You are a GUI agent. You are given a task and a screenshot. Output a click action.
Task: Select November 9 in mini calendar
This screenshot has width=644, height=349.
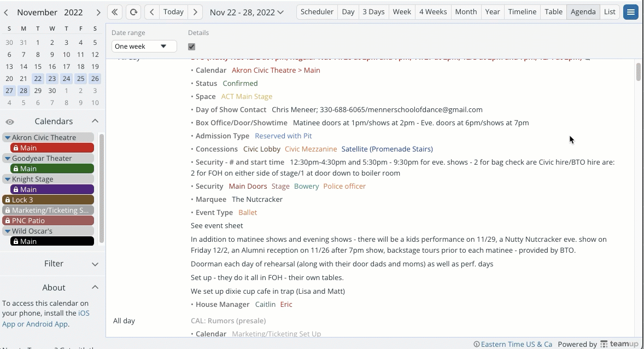pyautogui.click(x=52, y=55)
